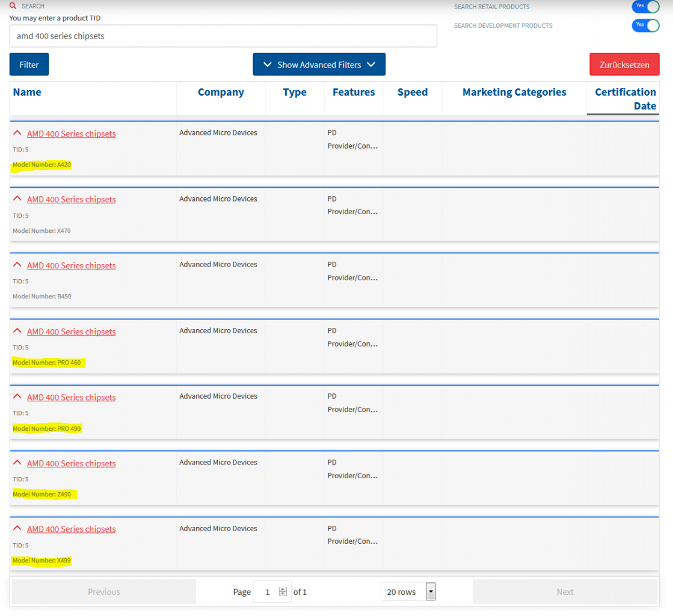Open the AMD 400 Series chipsets link for PRO 460
Screen dimensions: 673x616
71,332
